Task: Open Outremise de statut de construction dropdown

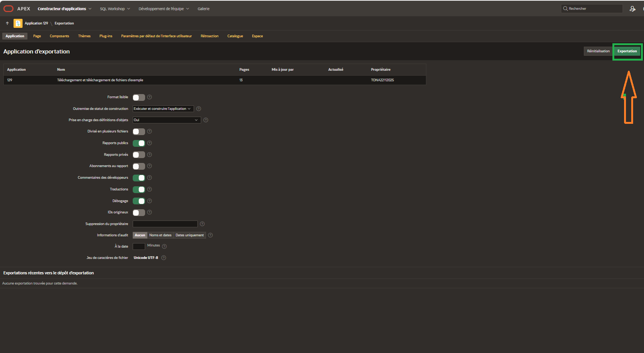Action: tap(163, 109)
